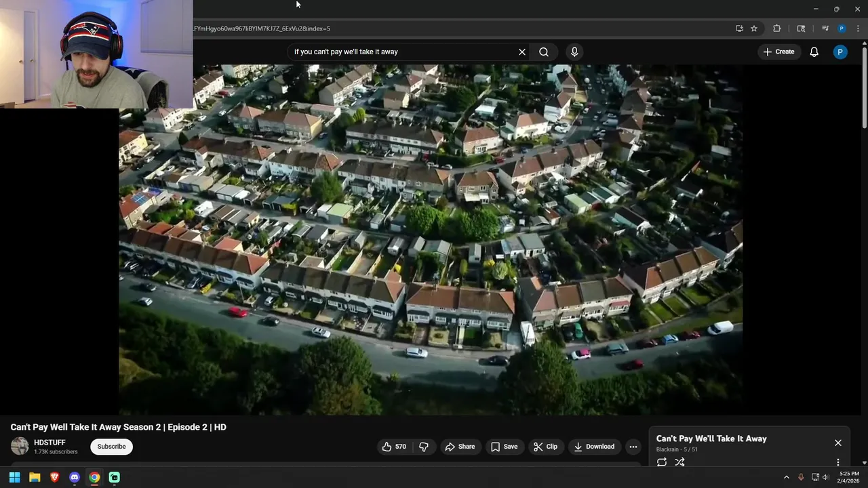Open File Explorer from taskbar
This screenshot has width=868, height=488.
coord(35,477)
